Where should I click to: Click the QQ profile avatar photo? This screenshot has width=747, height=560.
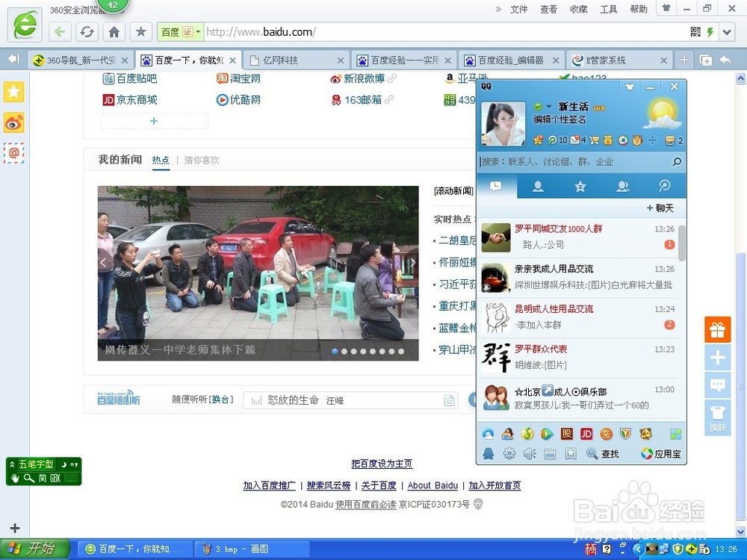coord(503,123)
